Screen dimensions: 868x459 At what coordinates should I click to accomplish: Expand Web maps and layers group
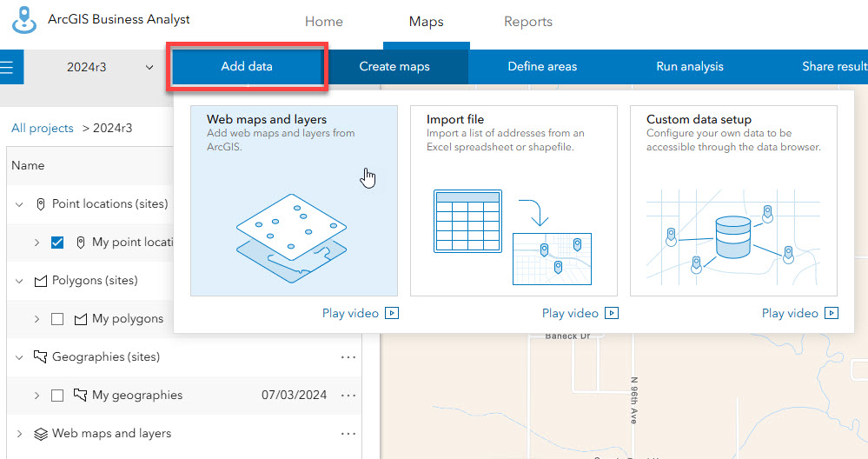point(19,434)
